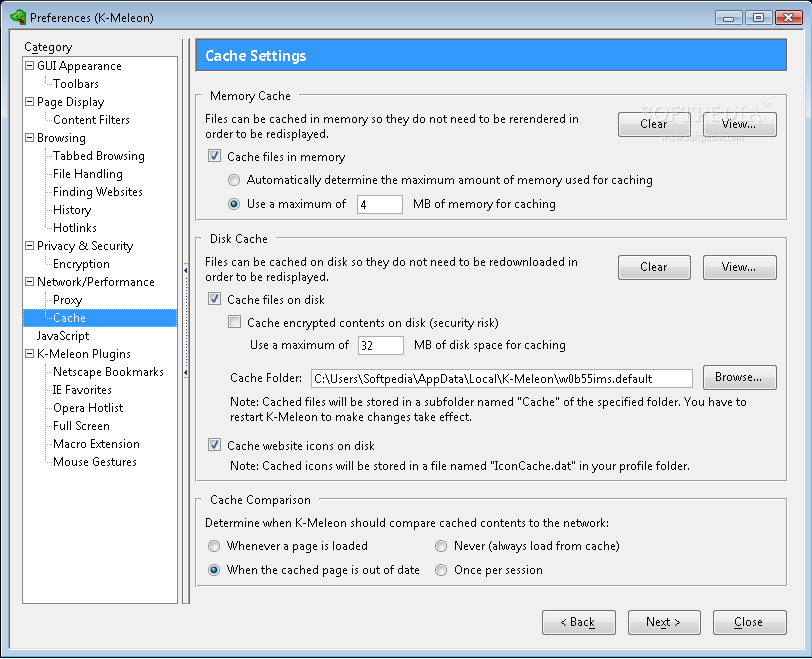
Task: Select automatic memory cache size radio button
Action: click(234, 180)
